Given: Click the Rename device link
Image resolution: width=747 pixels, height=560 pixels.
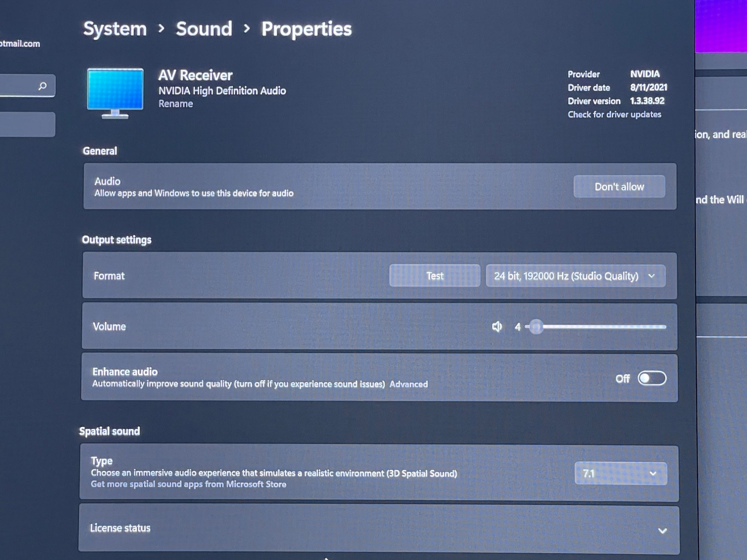Looking at the screenshot, I should tap(176, 104).
